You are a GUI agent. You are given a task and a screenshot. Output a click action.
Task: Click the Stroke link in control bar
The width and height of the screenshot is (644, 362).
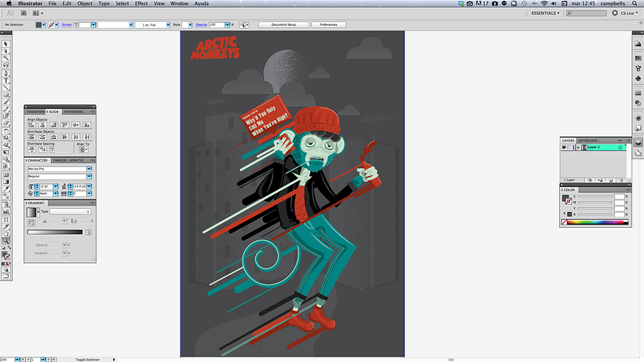point(67,24)
